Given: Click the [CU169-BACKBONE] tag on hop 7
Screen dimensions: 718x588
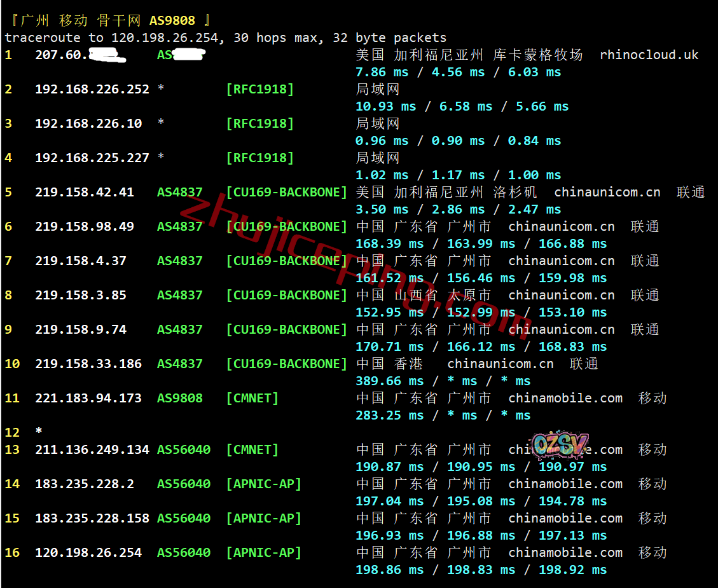Looking at the screenshot, I should click(286, 261).
